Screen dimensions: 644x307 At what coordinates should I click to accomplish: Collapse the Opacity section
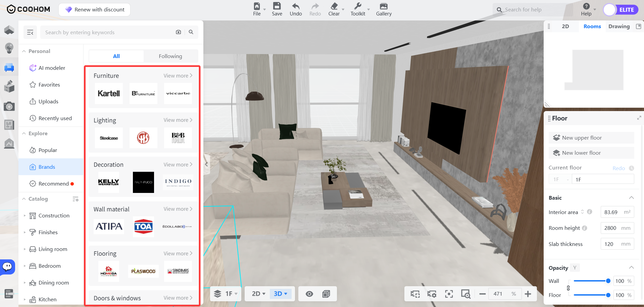click(x=631, y=267)
